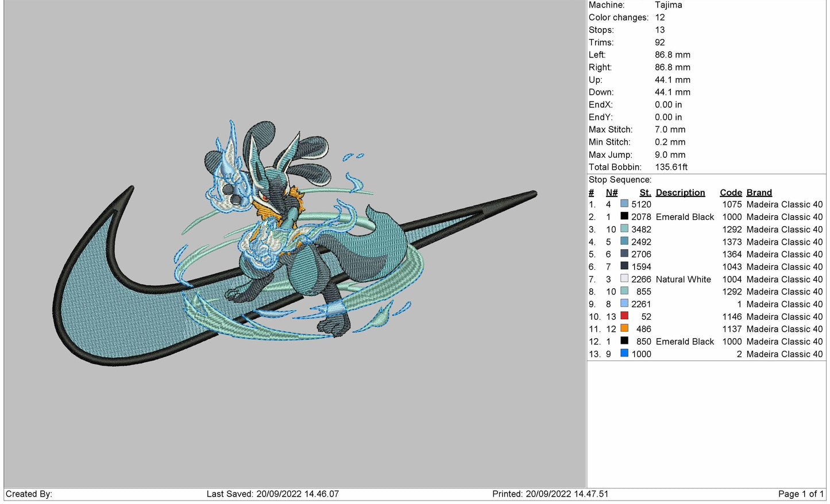
Task: Click the Description column header
Action: coord(680,192)
